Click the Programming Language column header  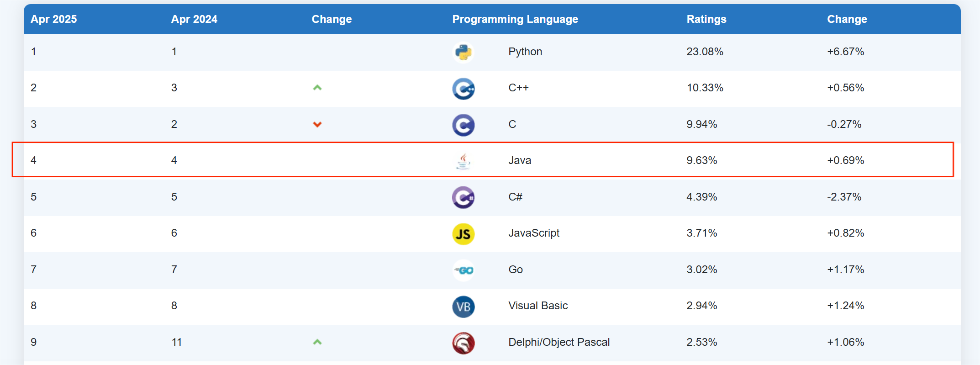[x=515, y=19]
